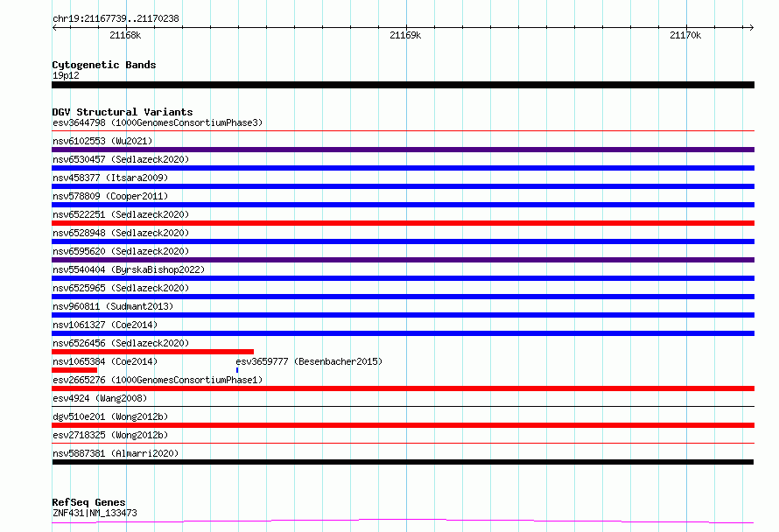Click the small red nsv1065384 bar
The image size is (779, 532).
point(74,370)
